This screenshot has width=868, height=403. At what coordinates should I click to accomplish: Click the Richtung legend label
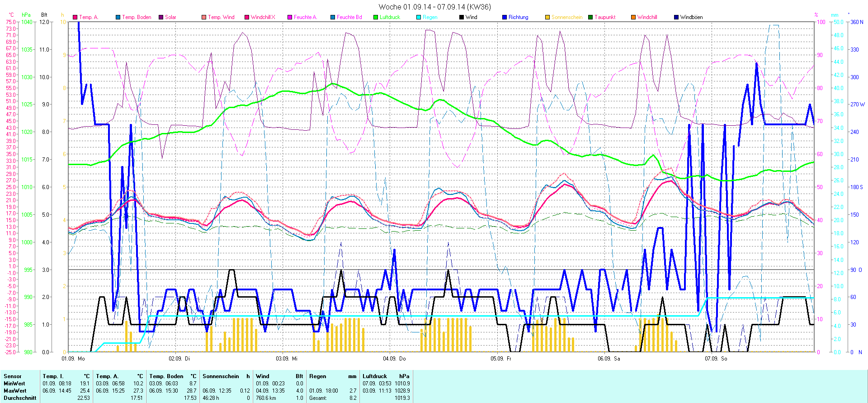click(x=518, y=17)
